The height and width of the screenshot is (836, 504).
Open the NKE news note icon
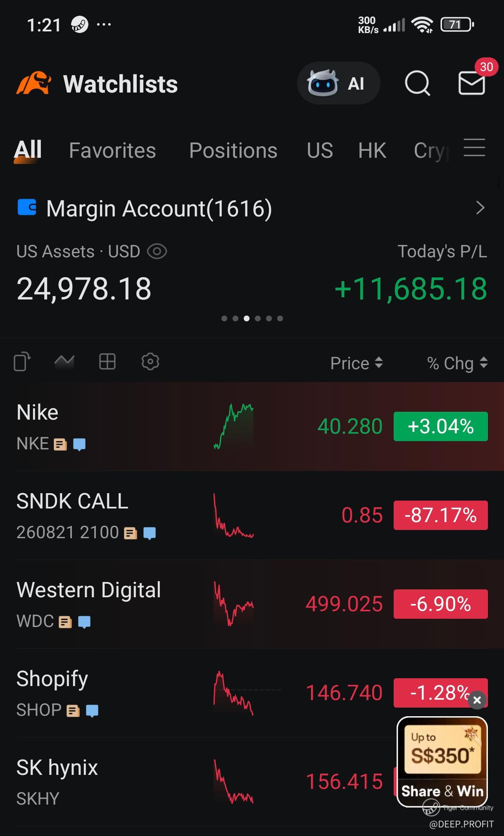point(60,444)
